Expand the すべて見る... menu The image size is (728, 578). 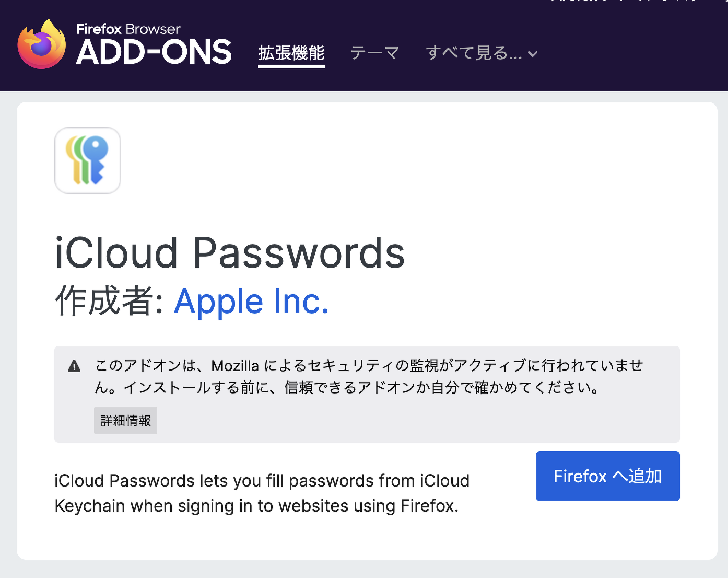click(474, 53)
